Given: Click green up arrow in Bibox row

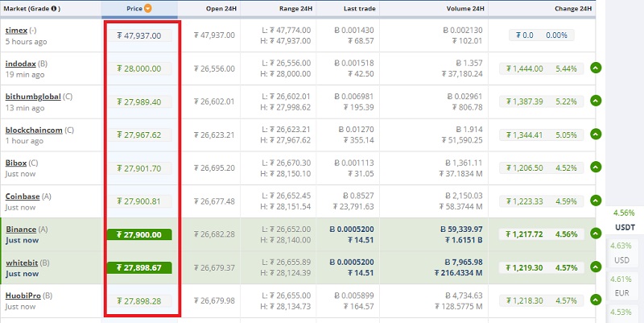Looking at the screenshot, I should [x=596, y=168].
